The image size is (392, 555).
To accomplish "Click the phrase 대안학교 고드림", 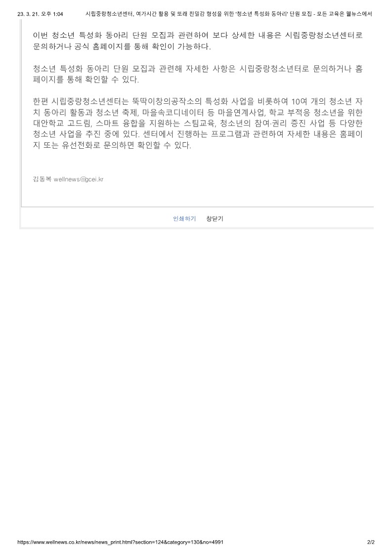I will (x=62, y=124).
